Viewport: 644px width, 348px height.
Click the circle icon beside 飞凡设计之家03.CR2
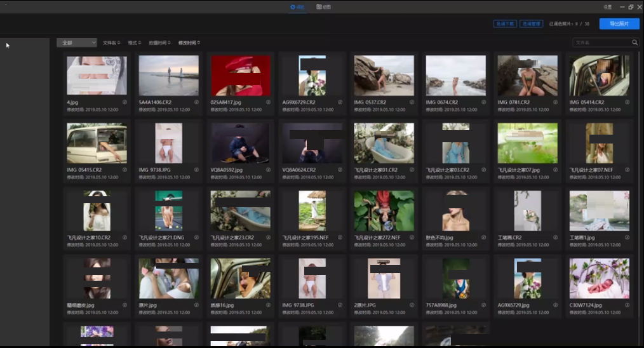(483, 170)
